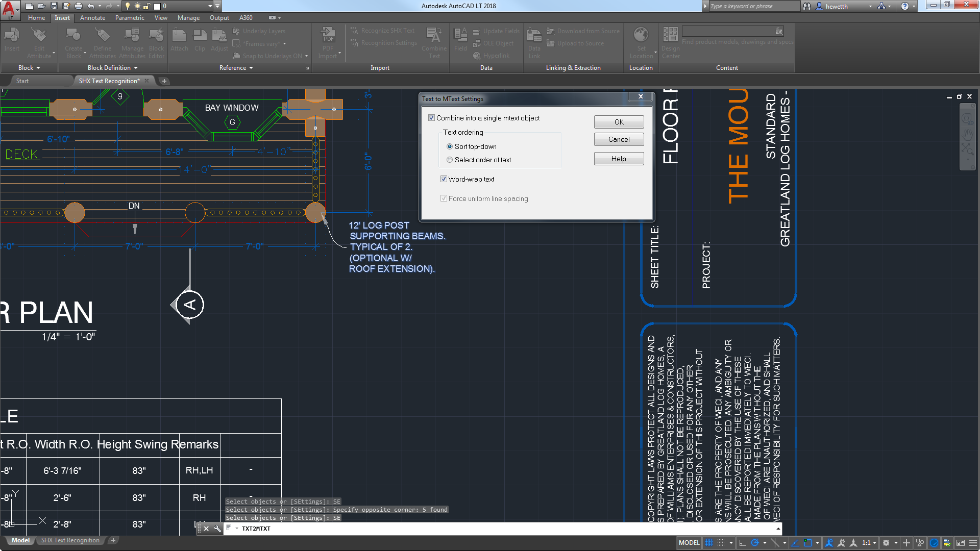Click the Clean Screen icon in status bar
The image size is (980, 551).
(961, 543)
